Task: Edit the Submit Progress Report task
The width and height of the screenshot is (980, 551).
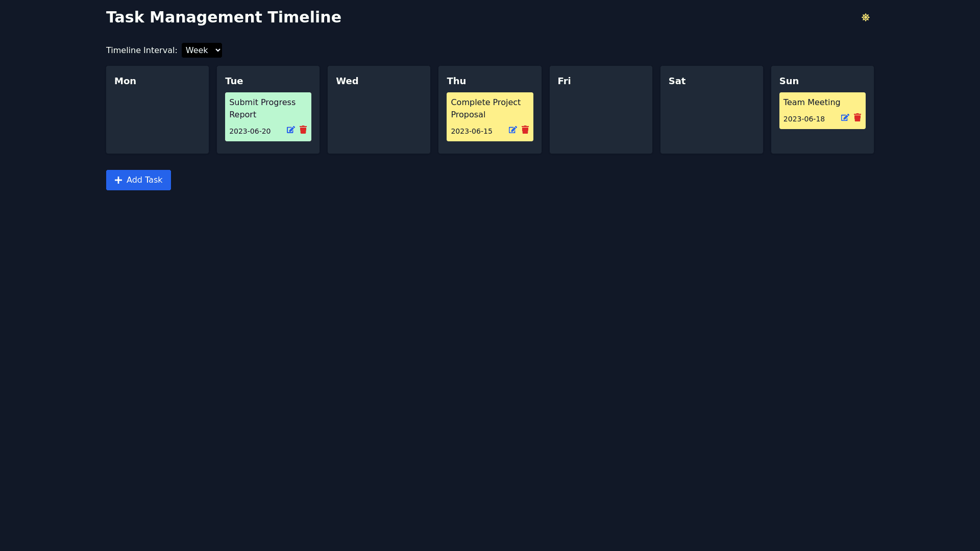Action: pyautogui.click(x=290, y=130)
